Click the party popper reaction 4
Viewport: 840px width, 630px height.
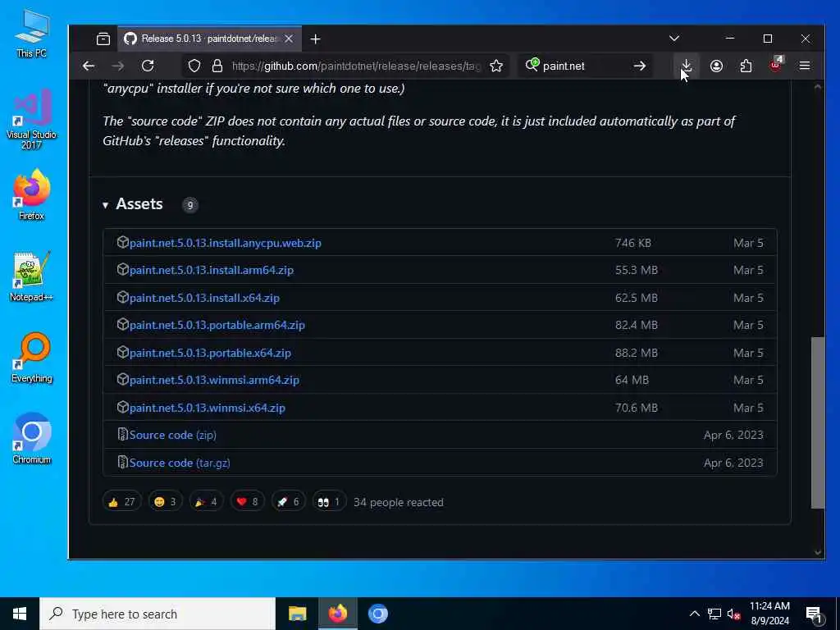(x=206, y=501)
